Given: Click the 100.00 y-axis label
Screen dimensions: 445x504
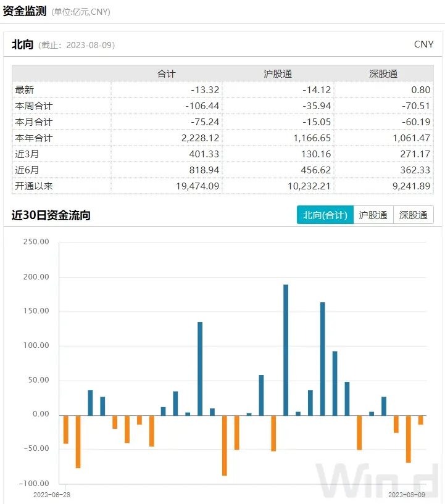Looking at the screenshot, I should pyautogui.click(x=36, y=345).
